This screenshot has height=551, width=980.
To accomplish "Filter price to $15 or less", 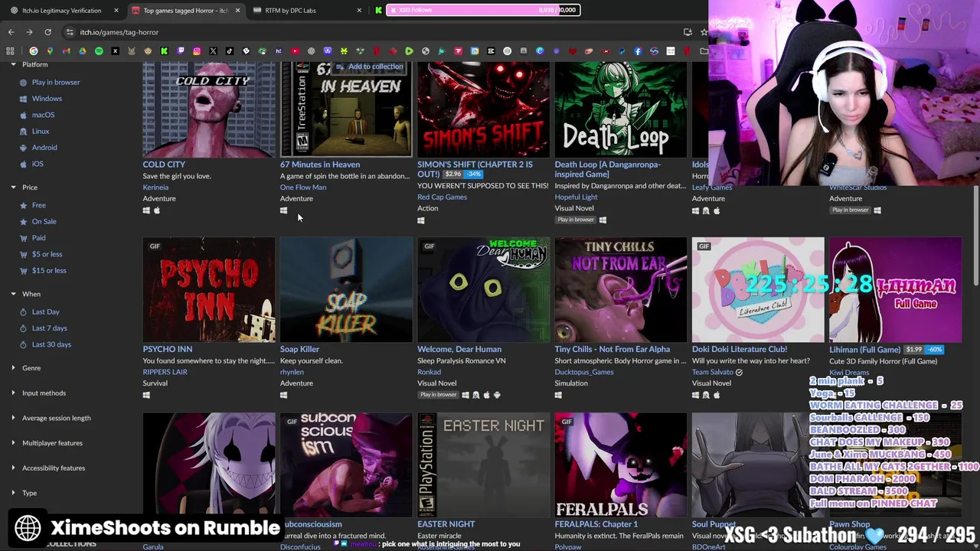I will tap(44, 270).
